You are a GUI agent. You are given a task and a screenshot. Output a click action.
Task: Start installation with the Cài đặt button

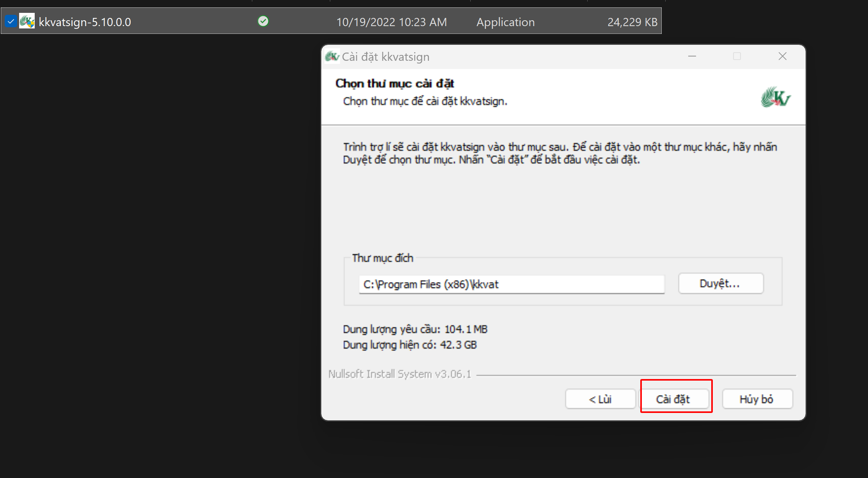tap(673, 399)
